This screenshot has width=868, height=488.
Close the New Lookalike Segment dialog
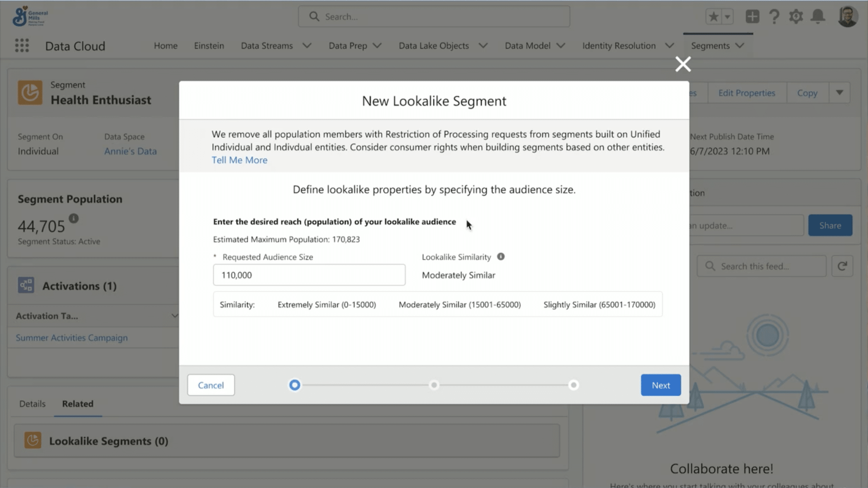683,64
